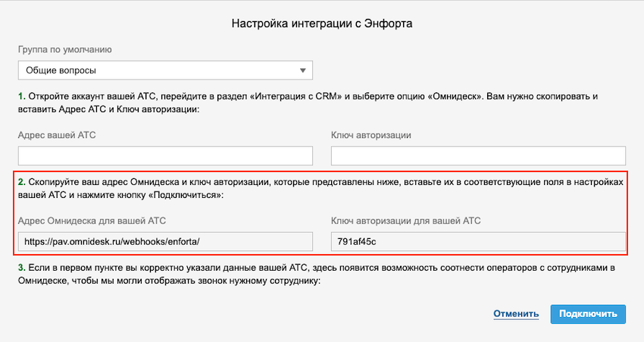Select the authorization key field 791af45c

pos(478,242)
